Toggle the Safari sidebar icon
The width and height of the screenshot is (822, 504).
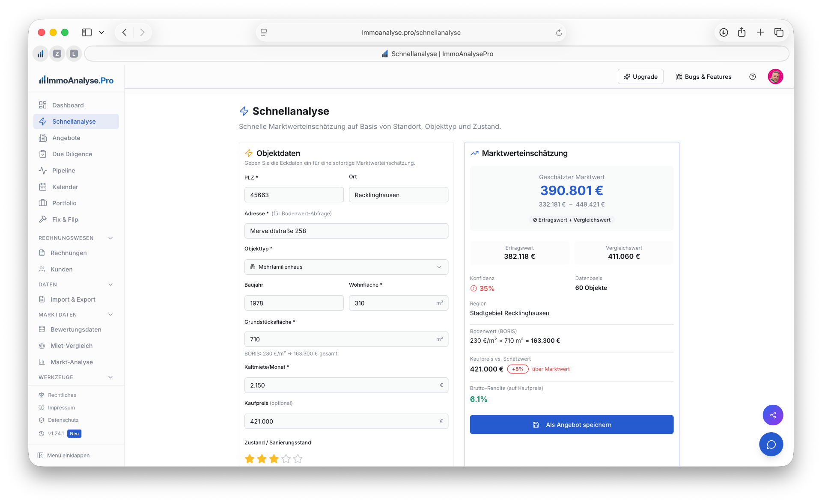(x=87, y=33)
